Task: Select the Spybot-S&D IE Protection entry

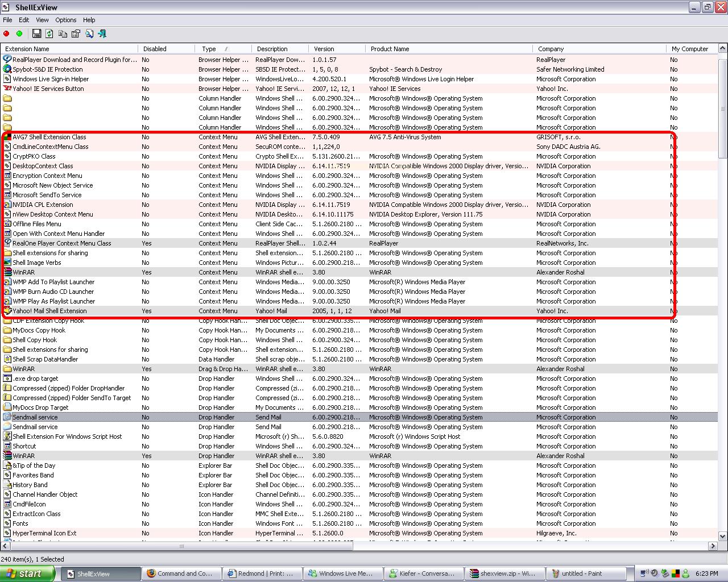Action: click(x=47, y=69)
